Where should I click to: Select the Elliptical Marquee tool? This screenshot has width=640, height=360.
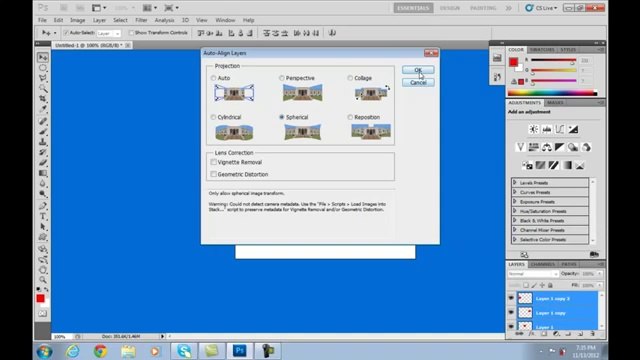[x=43, y=68]
